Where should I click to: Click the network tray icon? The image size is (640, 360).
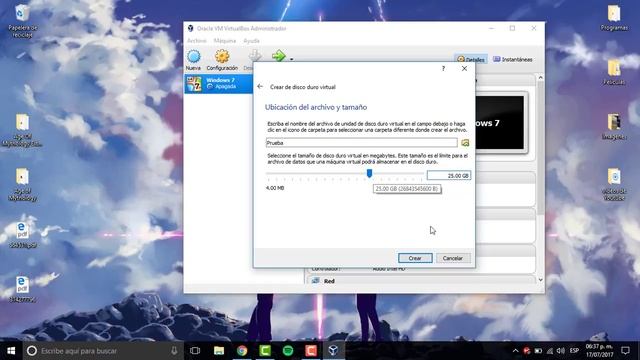(x=550, y=351)
